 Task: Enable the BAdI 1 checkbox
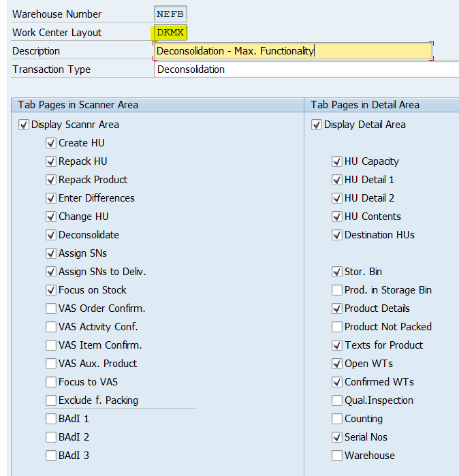pos(51,419)
